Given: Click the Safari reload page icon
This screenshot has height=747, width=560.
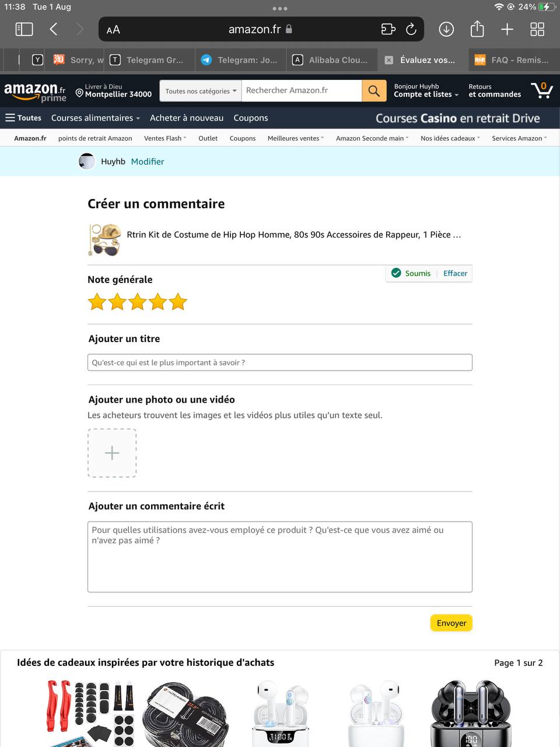Looking at the screenshot, I should tap(411, 29).
